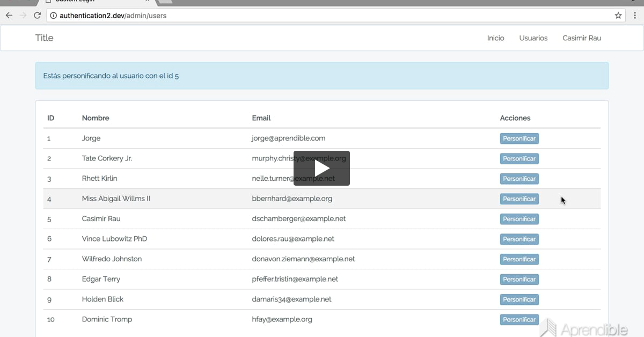Click email pfeffer.tristin@example.net
Screen dimensions: 644x337
pyautogui.click(x=295, y=279)
